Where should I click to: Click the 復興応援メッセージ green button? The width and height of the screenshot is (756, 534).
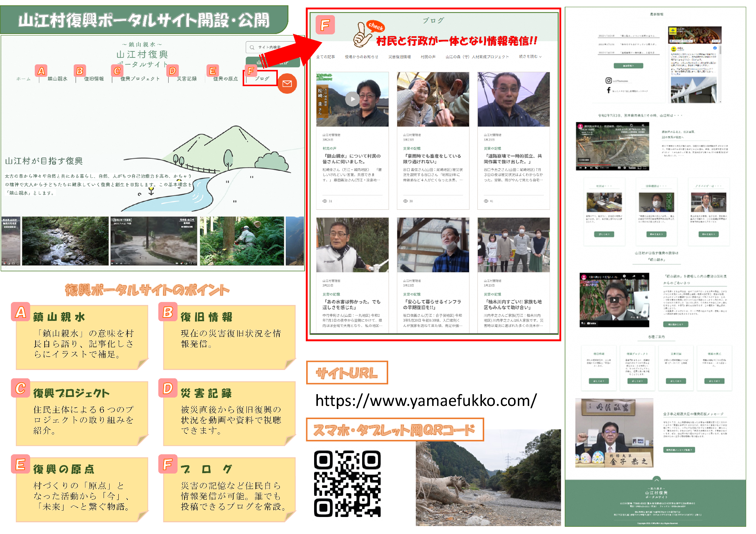point(679,450)
